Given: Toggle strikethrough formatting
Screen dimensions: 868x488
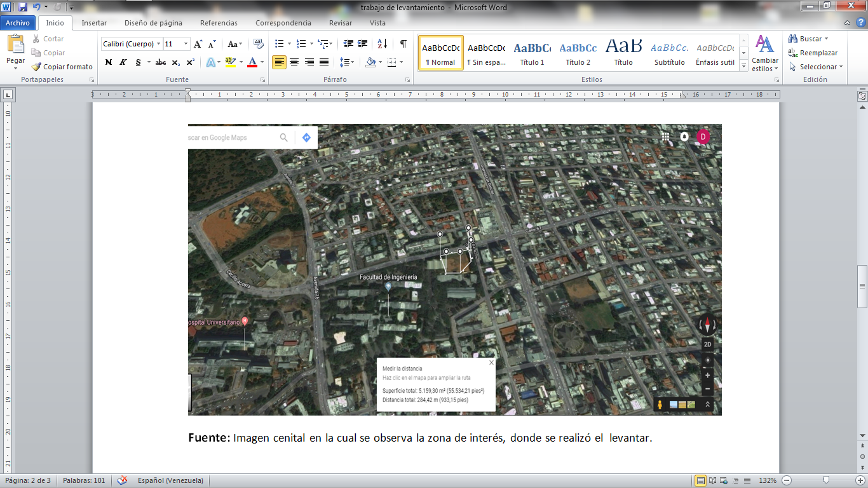Looking at the screenshot, I should [161, 62].
